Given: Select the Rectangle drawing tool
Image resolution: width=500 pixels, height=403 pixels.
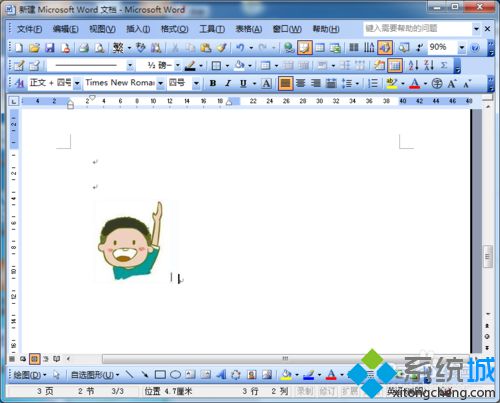Looking at the screenshot, I should click(160, 375).
